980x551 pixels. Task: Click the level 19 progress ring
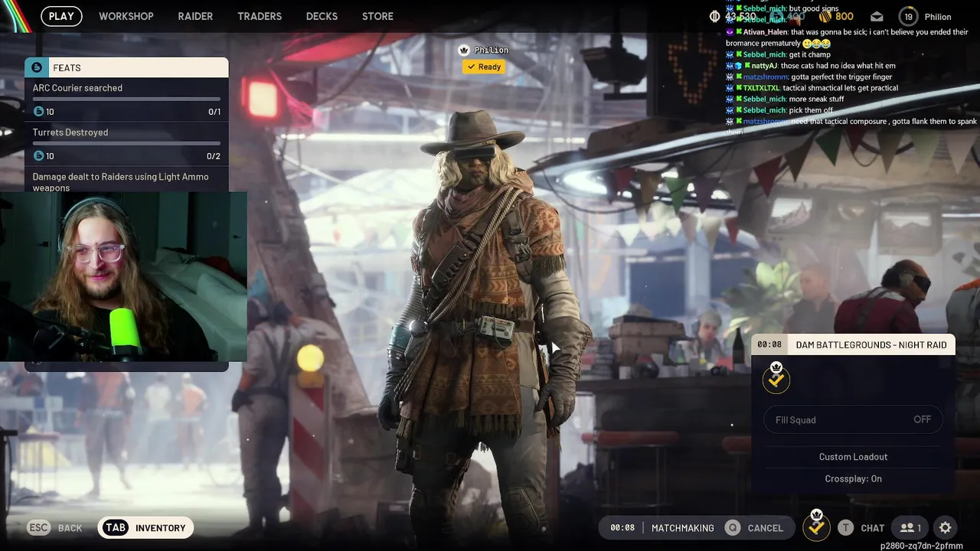(x=909, y=17)
